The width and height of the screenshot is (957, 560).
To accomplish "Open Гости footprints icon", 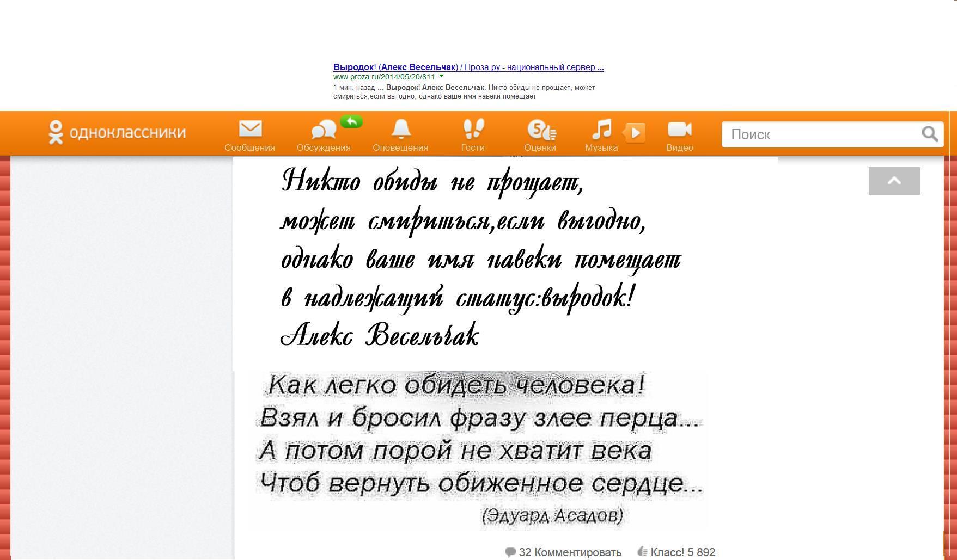I will [473, 129].
